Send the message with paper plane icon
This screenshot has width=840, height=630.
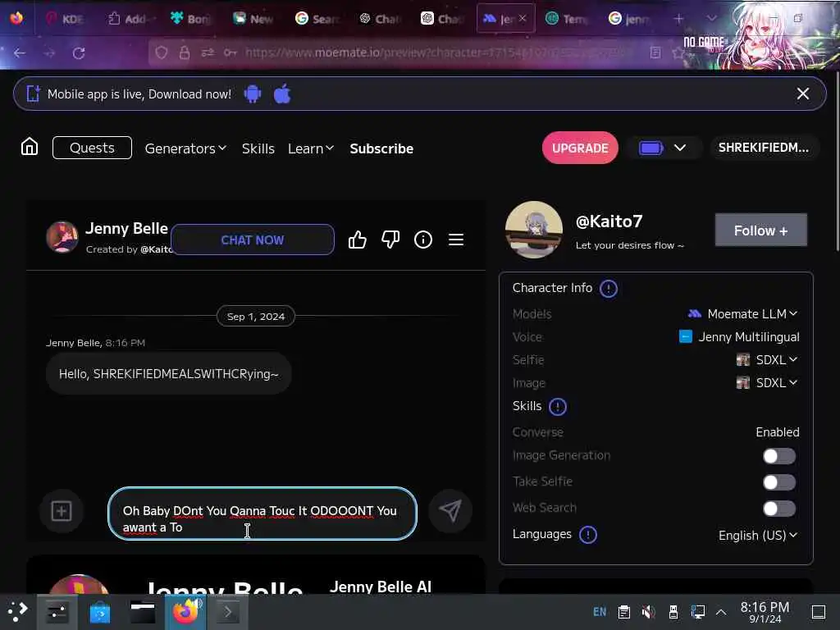click(450, 510)
